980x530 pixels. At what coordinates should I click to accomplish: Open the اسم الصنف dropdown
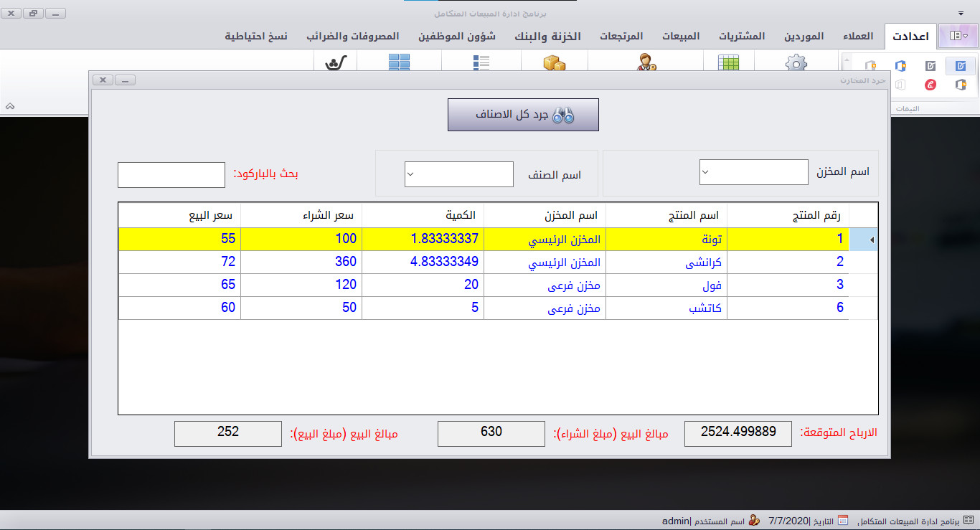[459, 174]
